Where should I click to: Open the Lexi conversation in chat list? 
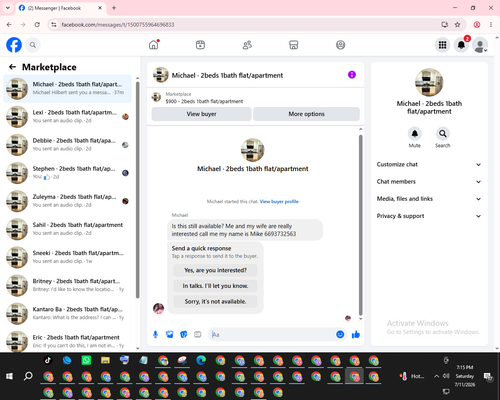67,117
